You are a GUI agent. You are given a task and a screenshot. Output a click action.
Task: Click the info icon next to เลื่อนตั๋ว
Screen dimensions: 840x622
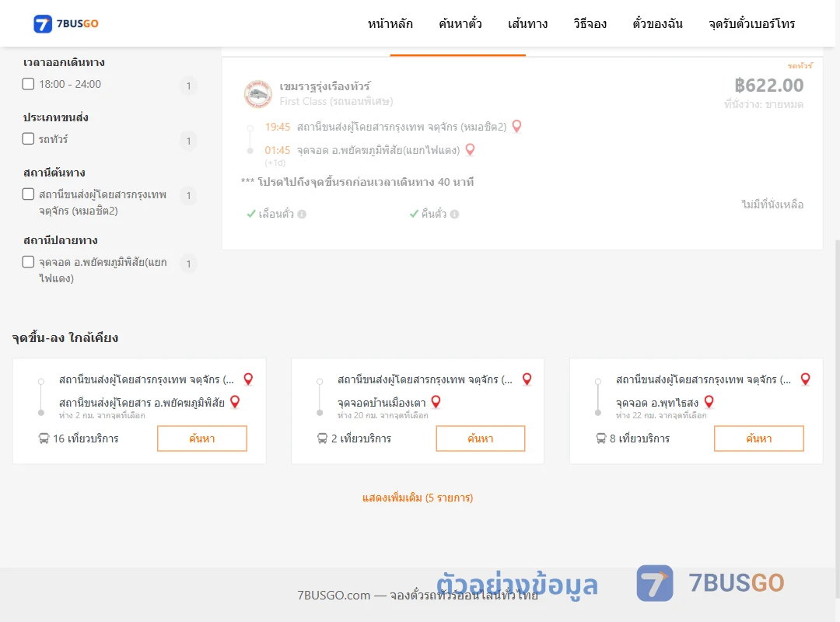(302, 215)
